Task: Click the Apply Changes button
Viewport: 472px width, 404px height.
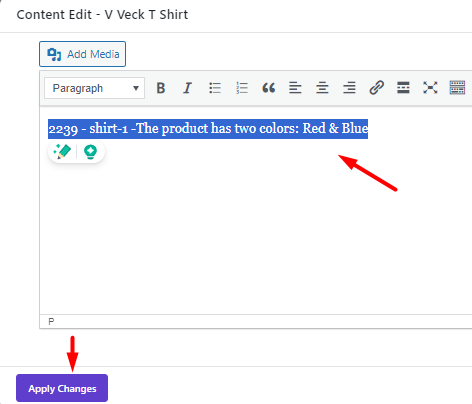Action: (x=62, y=388)
